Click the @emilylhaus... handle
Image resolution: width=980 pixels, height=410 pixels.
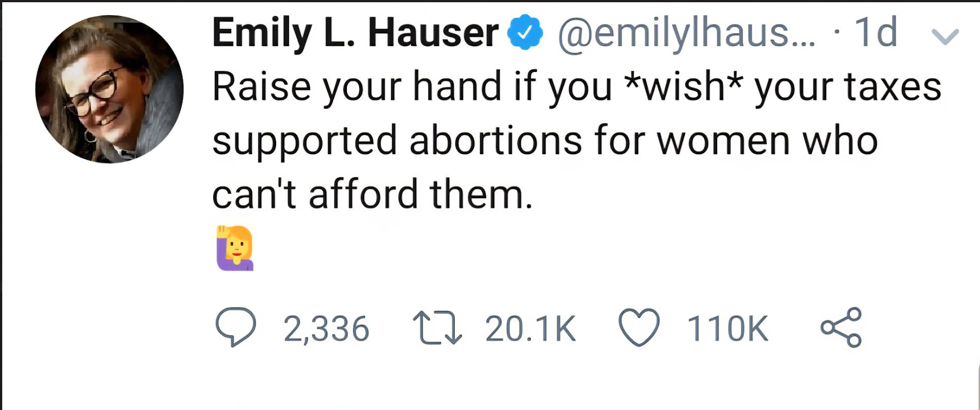pyautogui.click(x=686, y=33)
